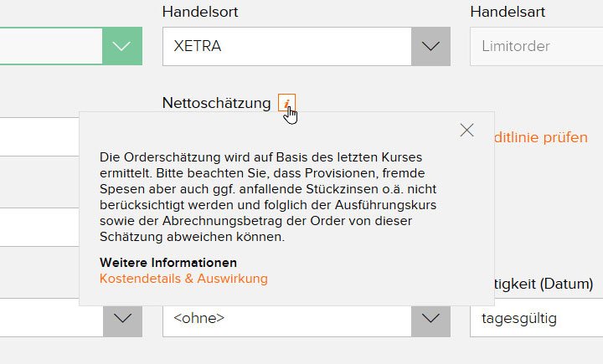The image size is (603, 364).
Task: Close the Orderschätzung tooltip popup
Action: [x=467, y=130]
